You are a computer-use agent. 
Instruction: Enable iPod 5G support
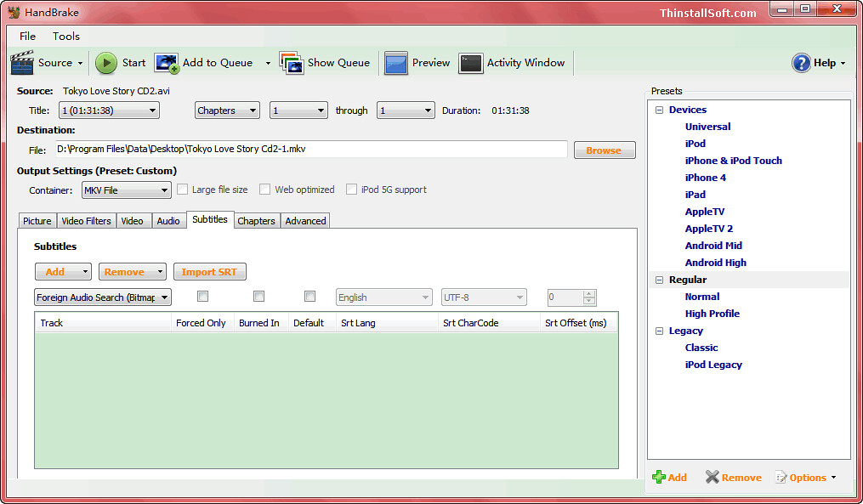[351, 189]
